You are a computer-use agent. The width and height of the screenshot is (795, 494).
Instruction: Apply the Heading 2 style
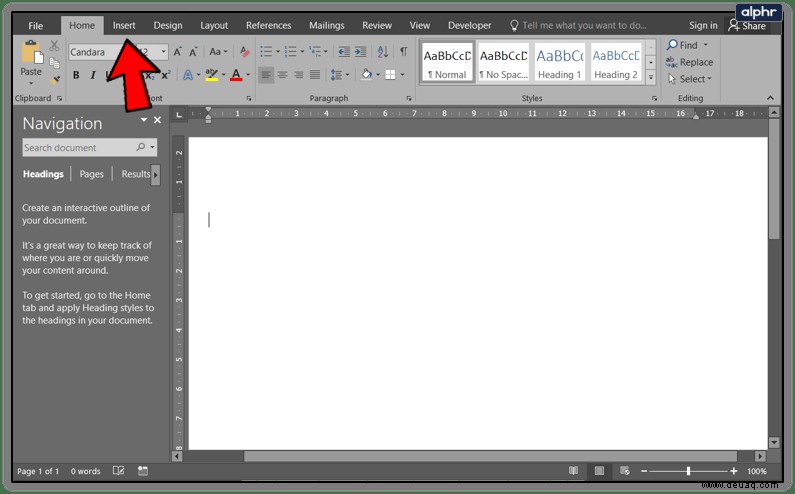pos(616,62)
